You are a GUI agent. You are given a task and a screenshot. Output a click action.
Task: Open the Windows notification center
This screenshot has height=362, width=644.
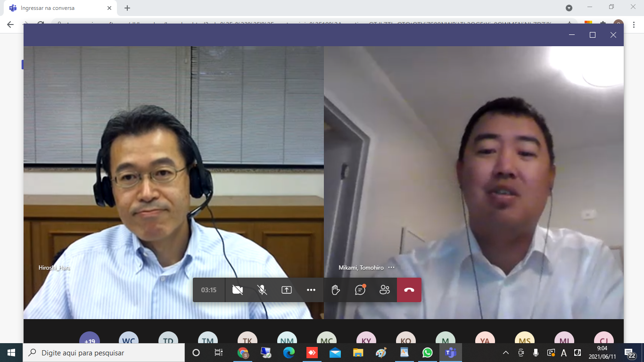coord(630,353)
